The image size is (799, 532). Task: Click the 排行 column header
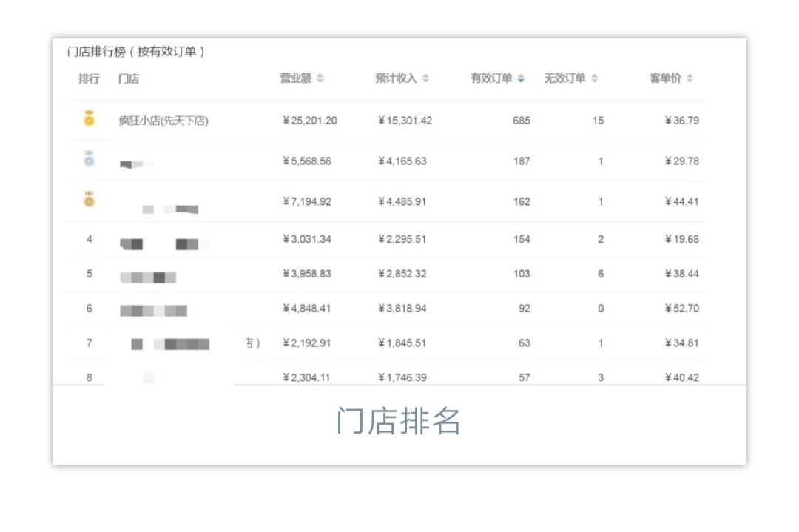coord(90,78)
